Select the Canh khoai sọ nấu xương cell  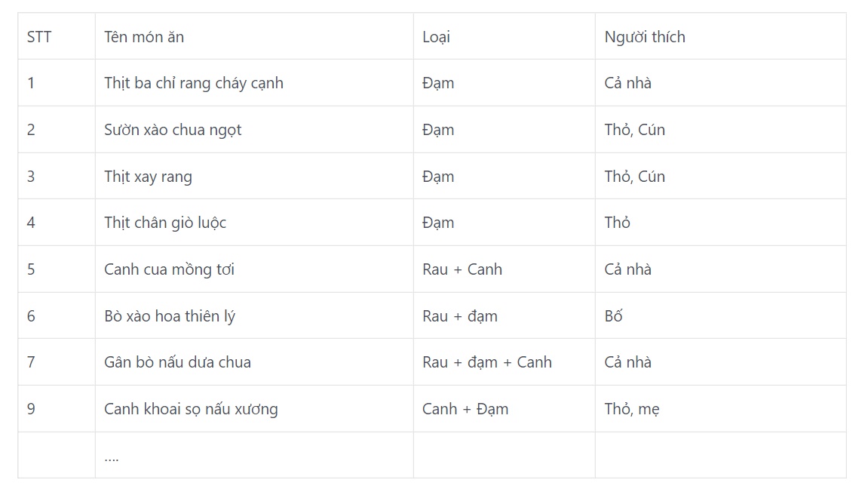coord(254,409)
